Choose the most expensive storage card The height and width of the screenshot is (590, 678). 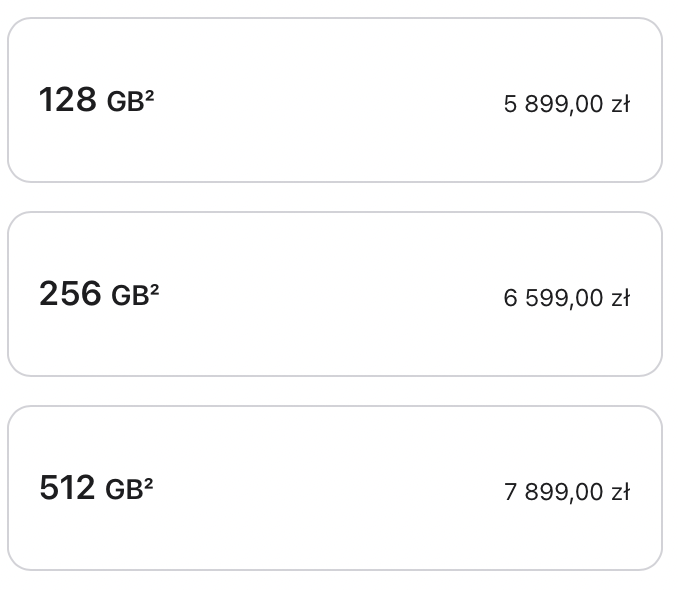[335, 488]
